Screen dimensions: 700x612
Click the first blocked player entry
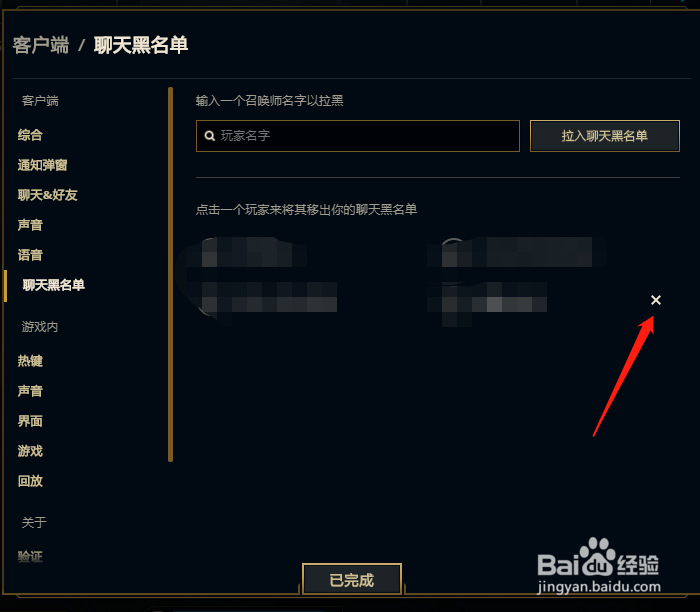pyautogui.click(x=263, y=281)
